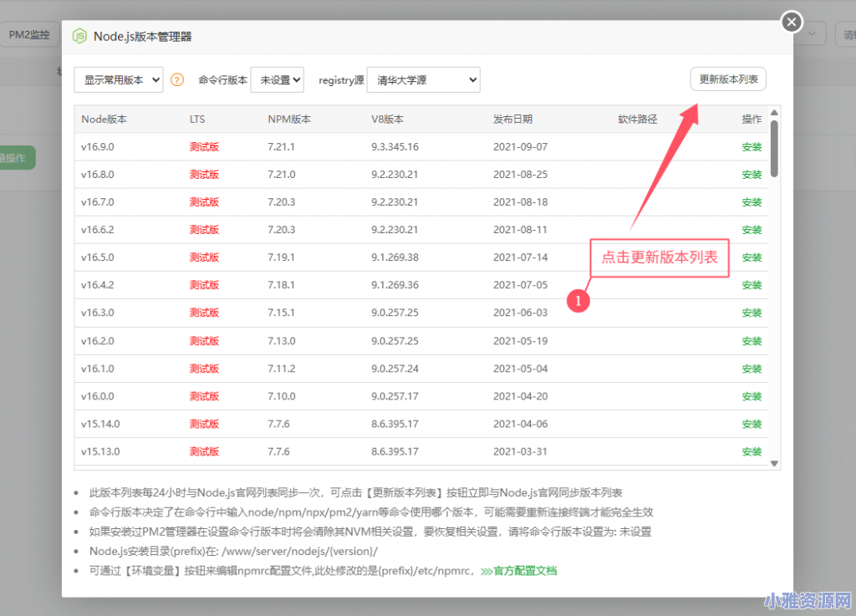
Task: Install Node.js v16.9.0
Action: click(752, 146)
